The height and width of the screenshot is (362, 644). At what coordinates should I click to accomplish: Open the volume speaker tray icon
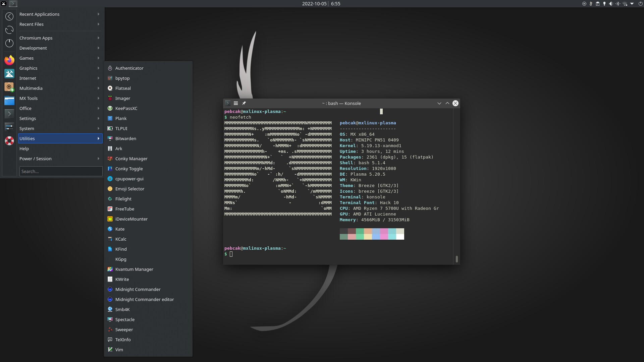pyautogui.click(x=611, y=4)
